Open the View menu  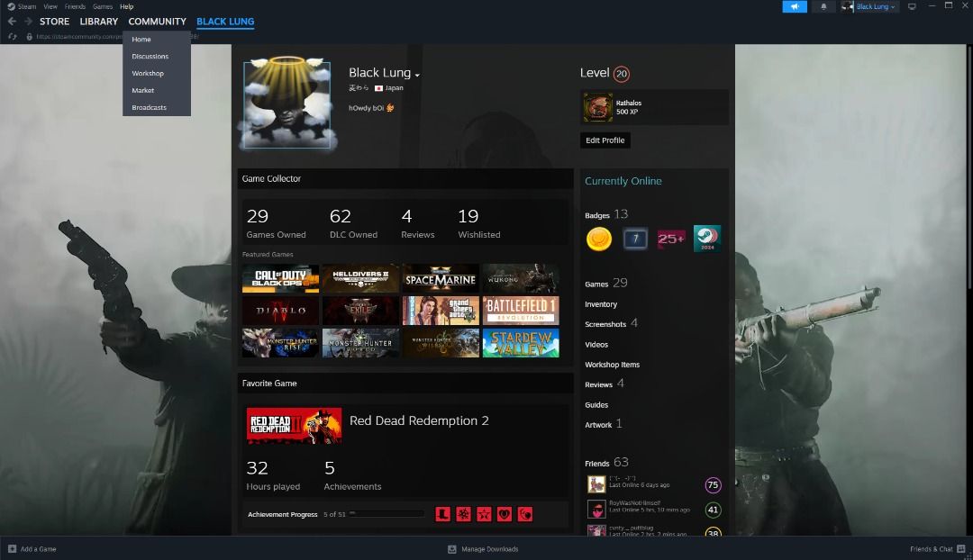50,6
